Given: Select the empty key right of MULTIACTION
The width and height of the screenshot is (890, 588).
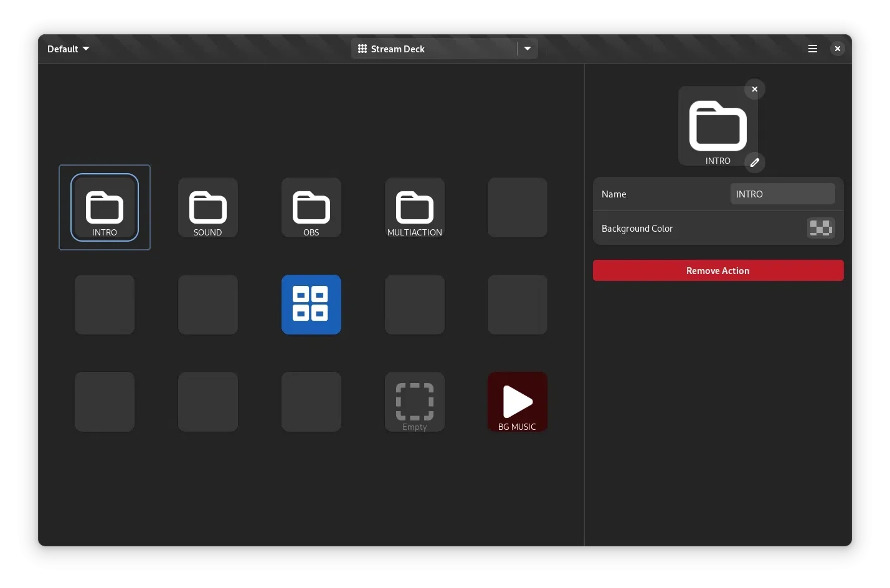Looking at the screenshot, I should click(518, 207).
